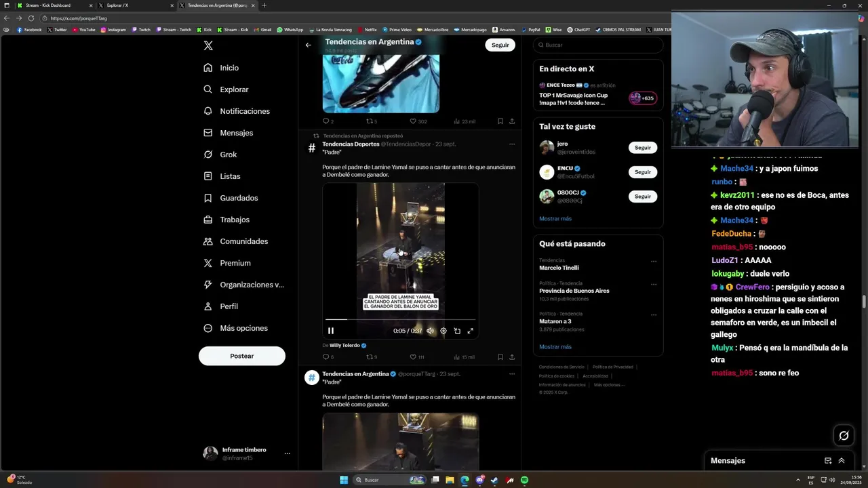Switch to Explorar / X browser tab
Viewport: 868px width, 488px height.
tap(136, 5)
